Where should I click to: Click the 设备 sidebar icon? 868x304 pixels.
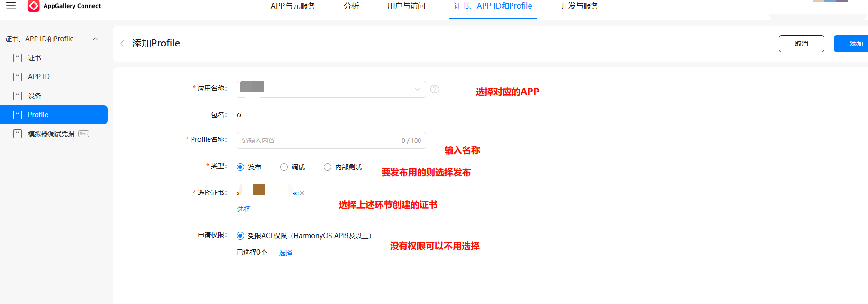coord(18,96)
